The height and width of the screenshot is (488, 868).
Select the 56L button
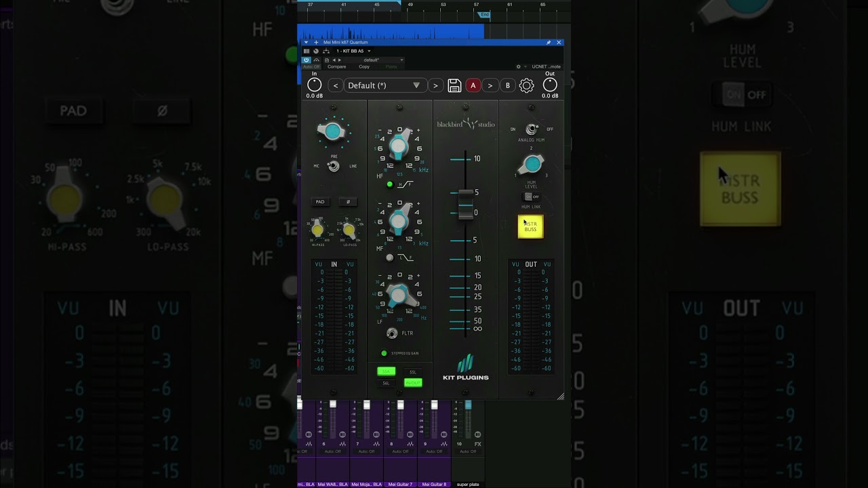(386, 383)
